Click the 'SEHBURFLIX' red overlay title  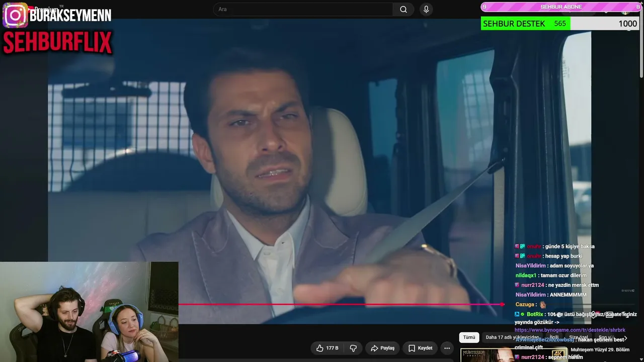[x=57, y=43]
